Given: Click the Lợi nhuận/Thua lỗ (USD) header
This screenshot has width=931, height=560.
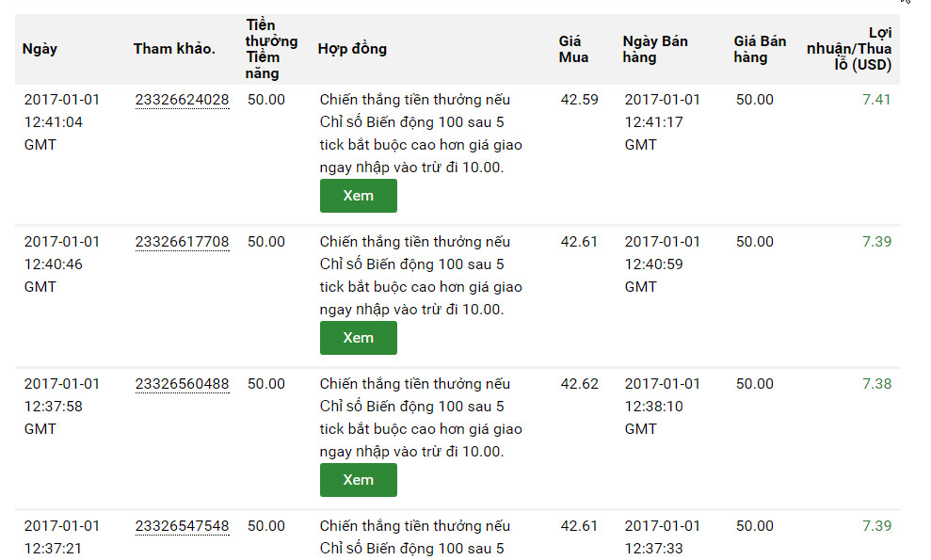Looking at the screenshot, I should pos(850,49).
